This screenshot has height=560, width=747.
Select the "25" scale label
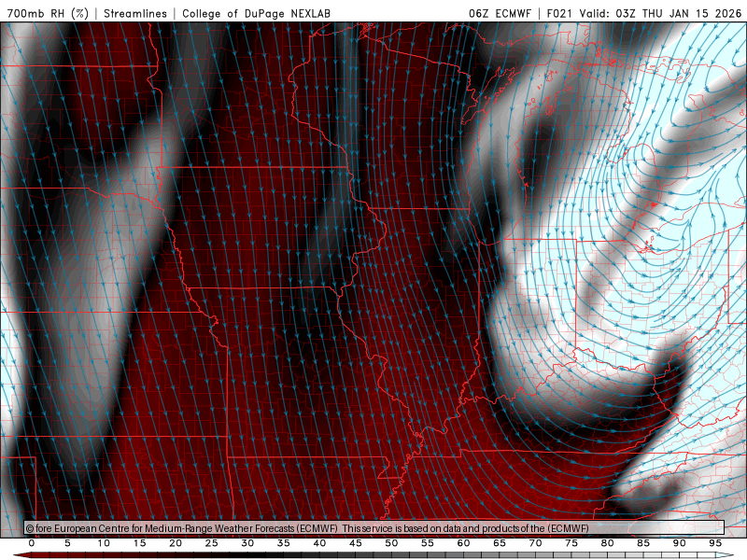coord(212,543)
